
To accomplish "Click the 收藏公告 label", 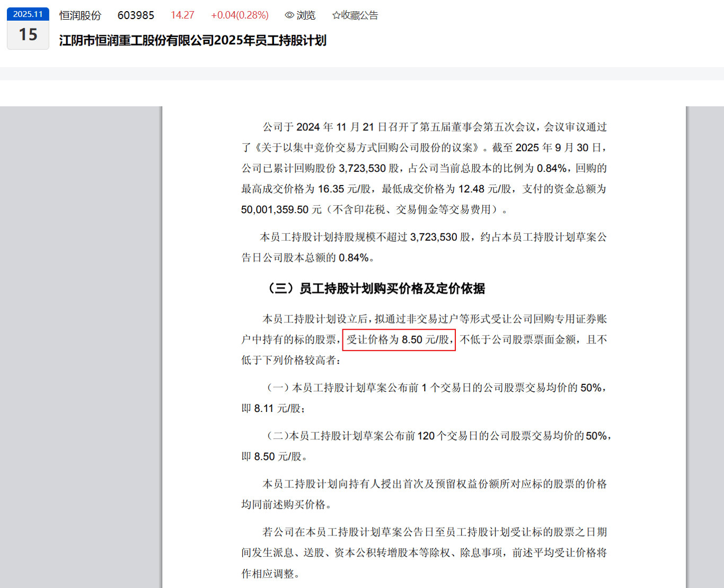I will coord(360,15).
